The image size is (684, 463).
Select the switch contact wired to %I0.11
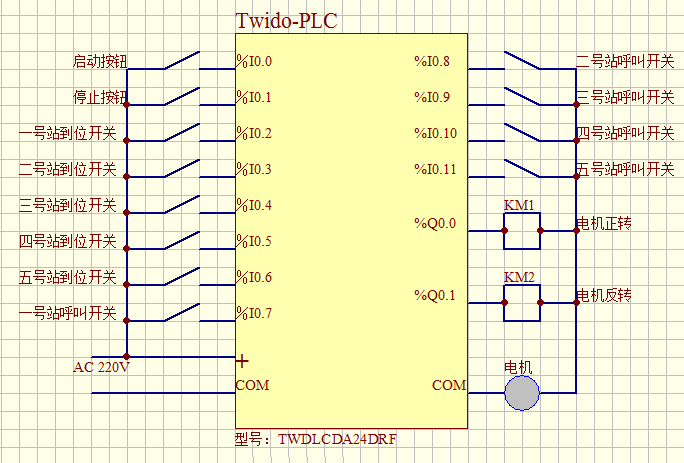522,169
